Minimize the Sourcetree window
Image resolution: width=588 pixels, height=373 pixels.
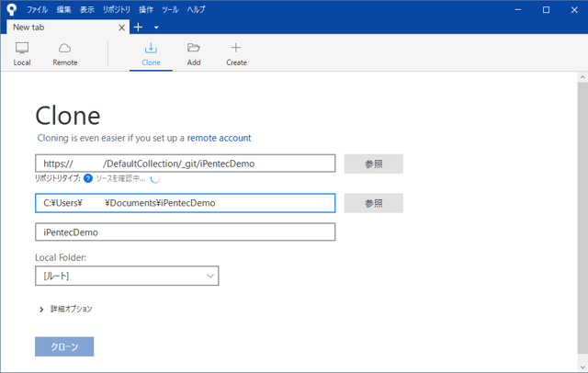(518, 10)
